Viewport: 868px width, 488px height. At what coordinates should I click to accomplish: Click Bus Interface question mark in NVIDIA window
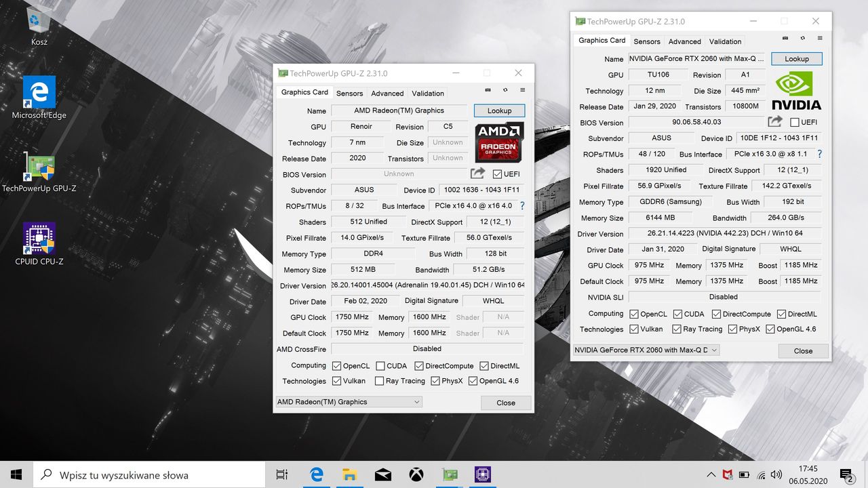tap(819, 154)
